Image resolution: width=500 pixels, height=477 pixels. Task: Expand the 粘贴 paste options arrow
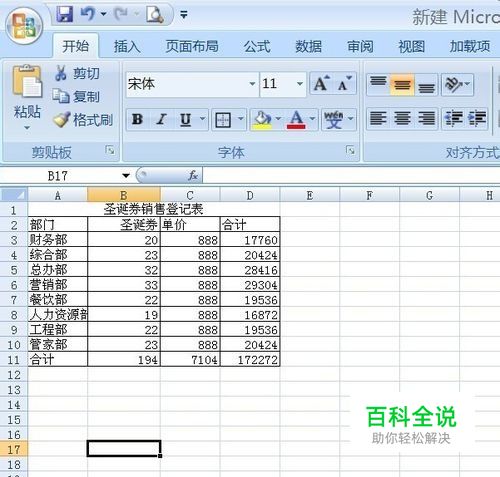coord(27,128)
